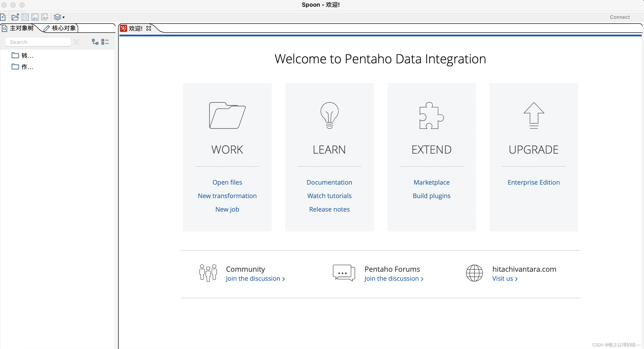Click the Search input field
This screenshot has height=349, width=644.
[38, 42]
